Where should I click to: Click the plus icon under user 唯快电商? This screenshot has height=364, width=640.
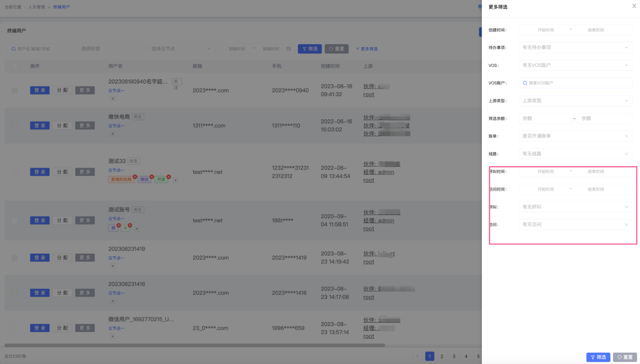coord(113,134)
